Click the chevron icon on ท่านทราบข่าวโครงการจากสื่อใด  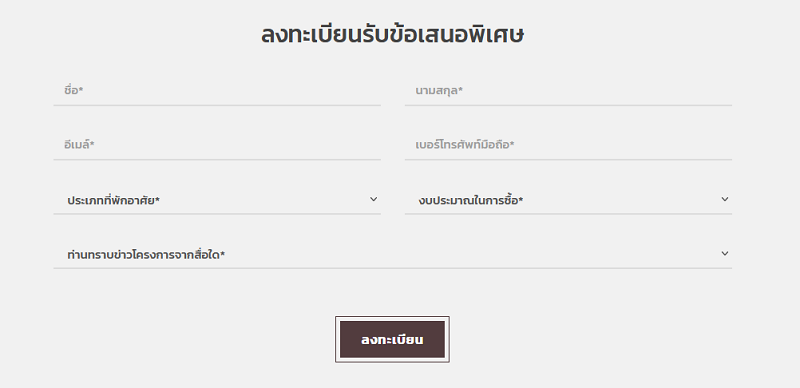pyautogui.click(x=724, y=253)
